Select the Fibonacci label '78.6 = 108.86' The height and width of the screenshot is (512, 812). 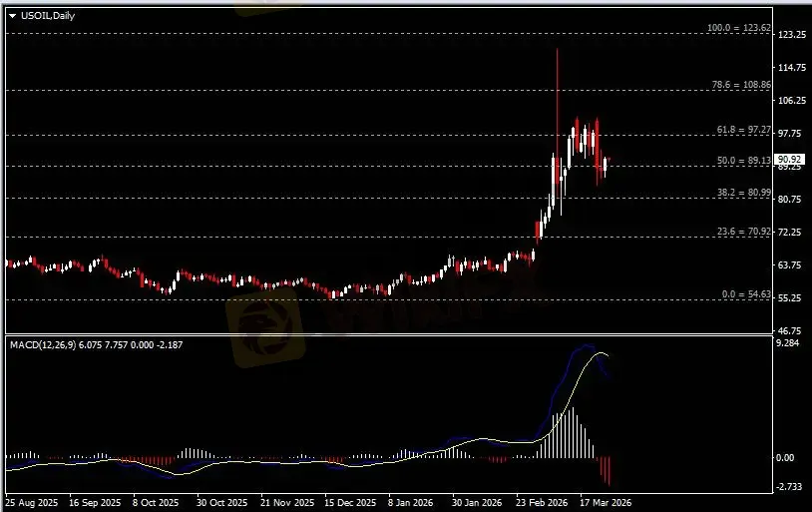741,84
